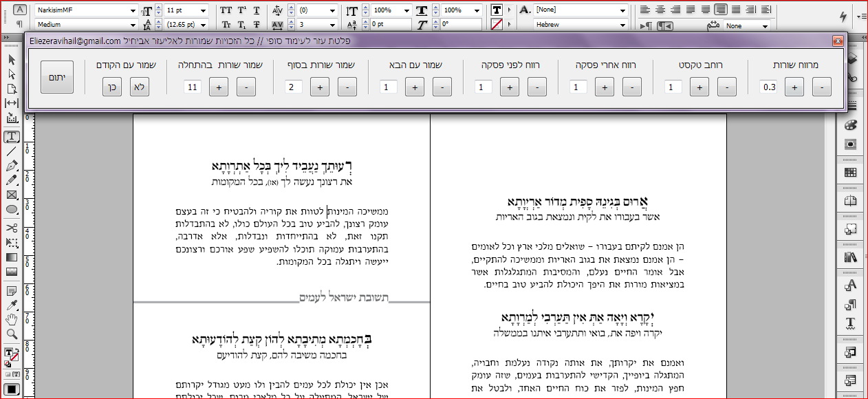Open Hebrew language dropdown
868x399 pixels.
(622, 25)
